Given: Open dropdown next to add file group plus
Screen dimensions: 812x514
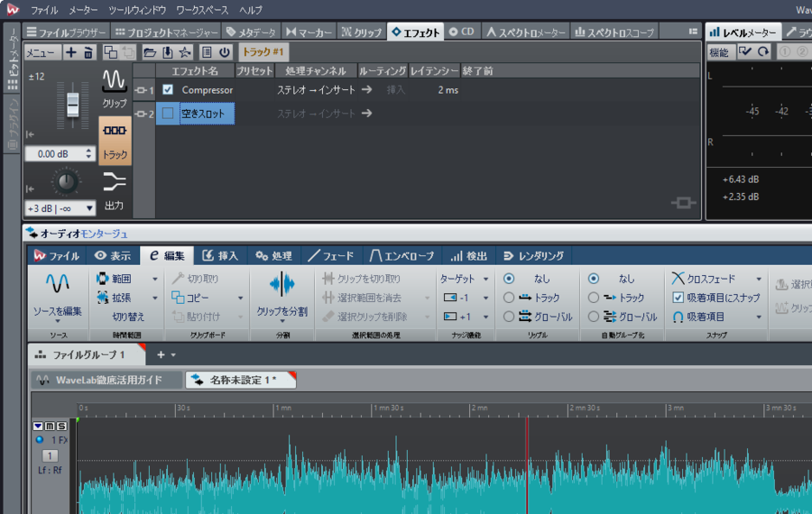Looking at the screenshot, I should point(173,355).
